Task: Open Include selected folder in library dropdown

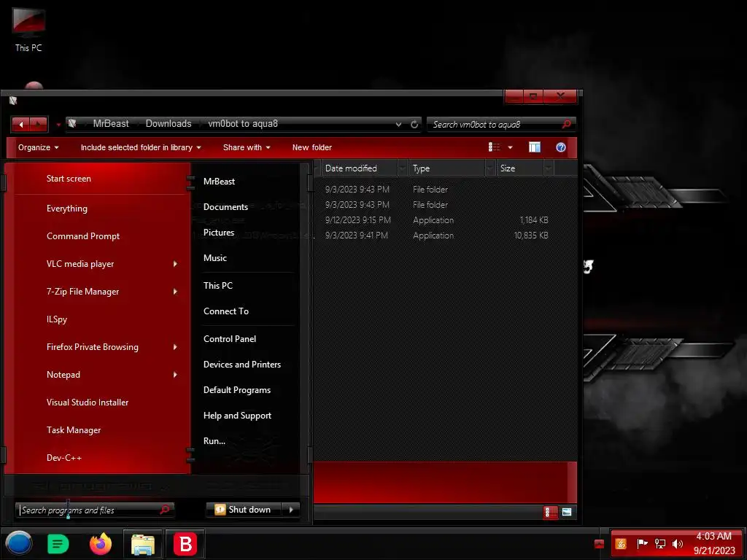Action: click(141, 147)
